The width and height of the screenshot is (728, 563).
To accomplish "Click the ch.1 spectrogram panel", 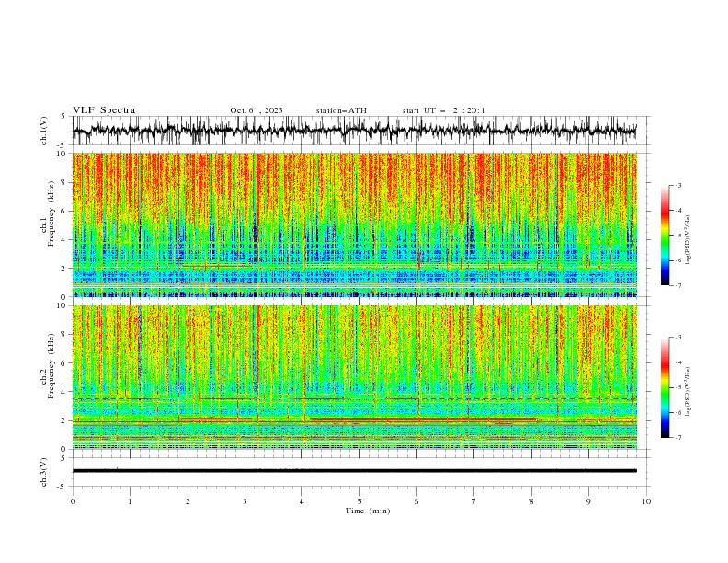I will [354, 224].
